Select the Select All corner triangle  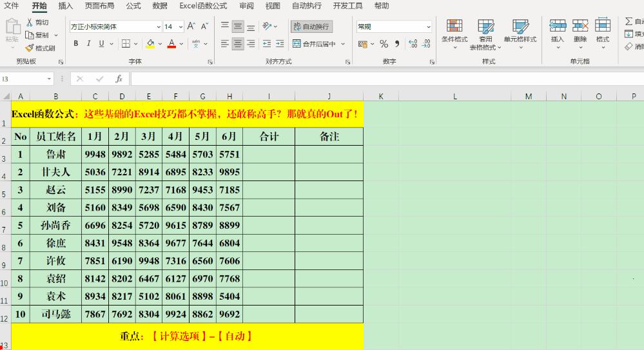(x=6, y=97)
